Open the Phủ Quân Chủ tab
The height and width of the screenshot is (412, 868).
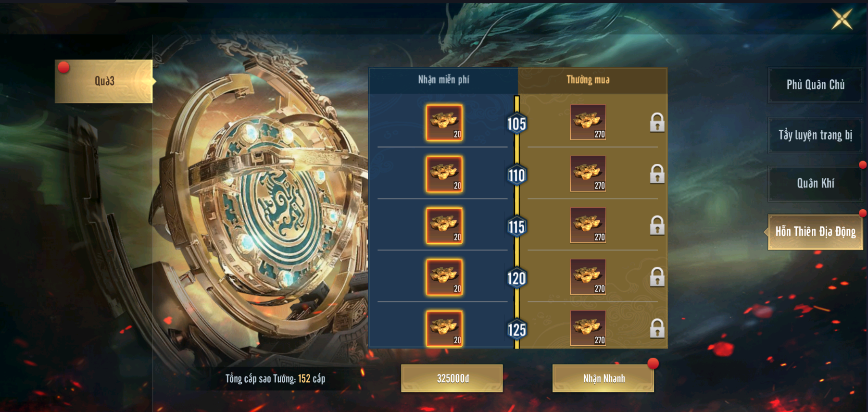tap(816, 85)
